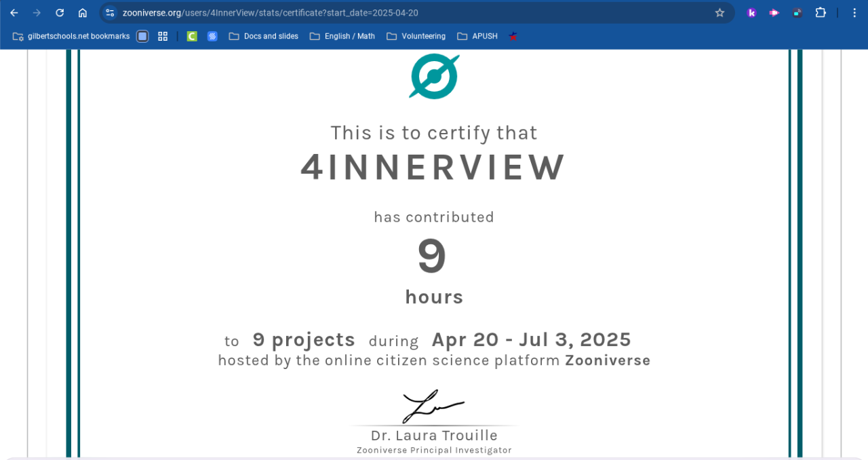Click the Zooniverse logo on certificate
Image resolution: width=868 pixels, height=460 pixels.
[x=434, y=76]
